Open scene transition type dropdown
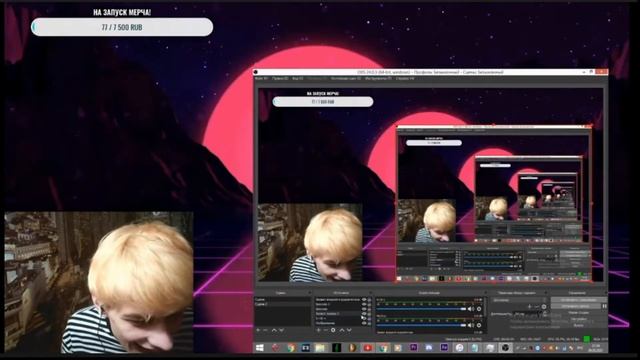 tap(519, 300)
